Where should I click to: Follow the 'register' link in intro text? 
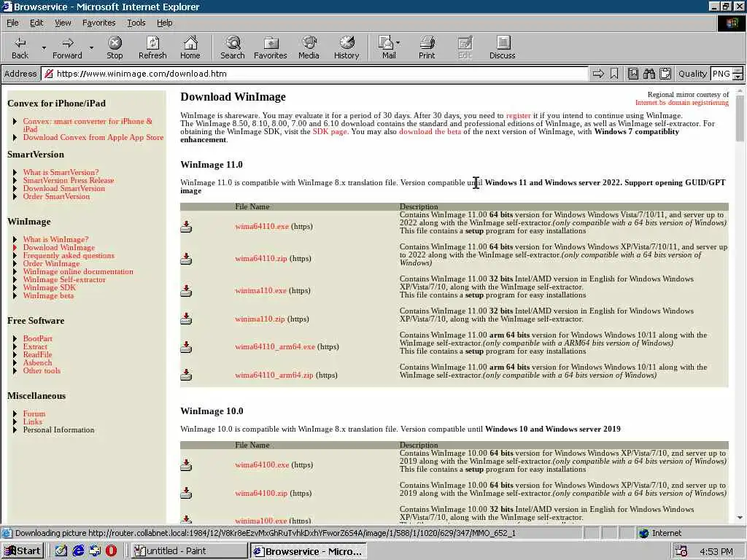tap(519, 115)
